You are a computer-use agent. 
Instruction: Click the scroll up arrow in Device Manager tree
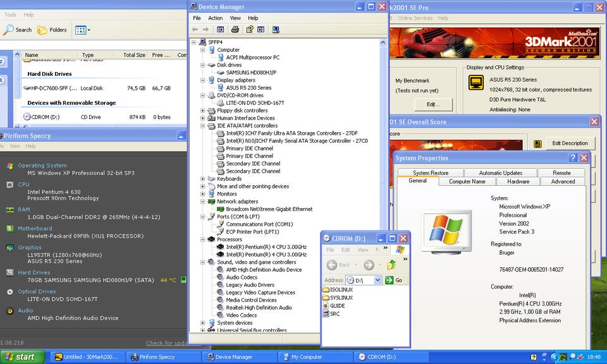(x=383, y=42)
